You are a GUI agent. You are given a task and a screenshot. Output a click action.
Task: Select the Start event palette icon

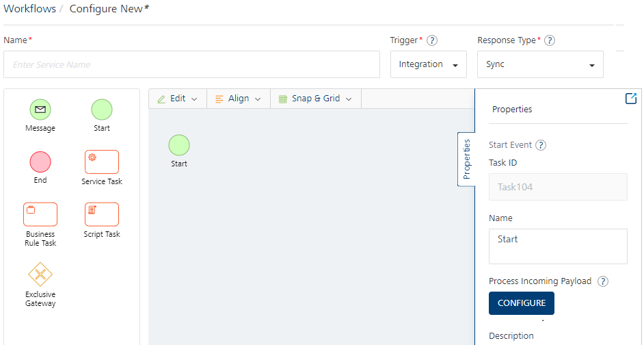click(102, 110)
